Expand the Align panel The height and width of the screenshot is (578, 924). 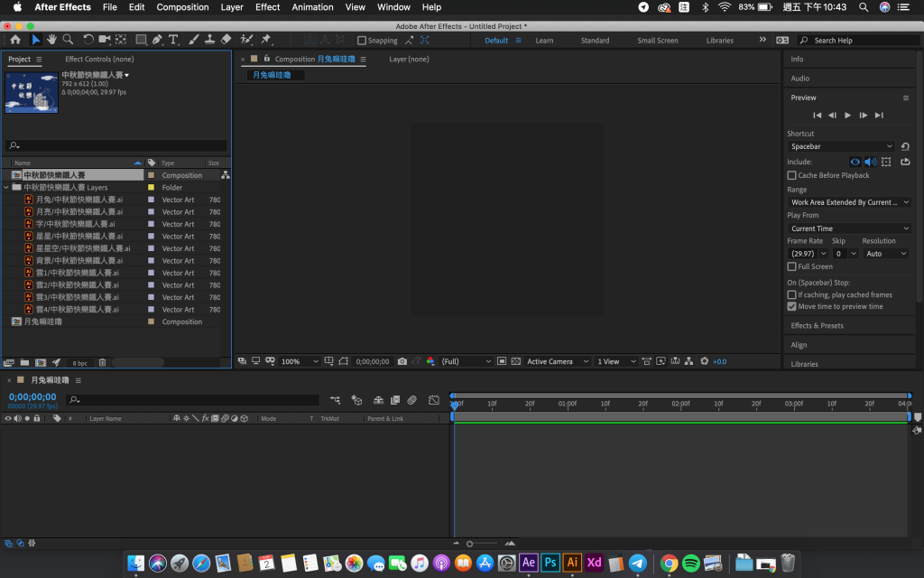(x=799, y=345)
